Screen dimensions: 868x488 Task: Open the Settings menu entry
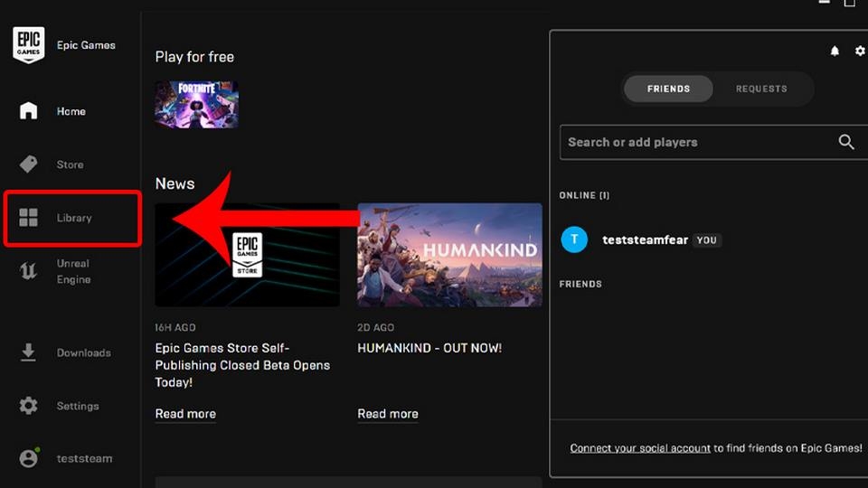pos(78,406)
